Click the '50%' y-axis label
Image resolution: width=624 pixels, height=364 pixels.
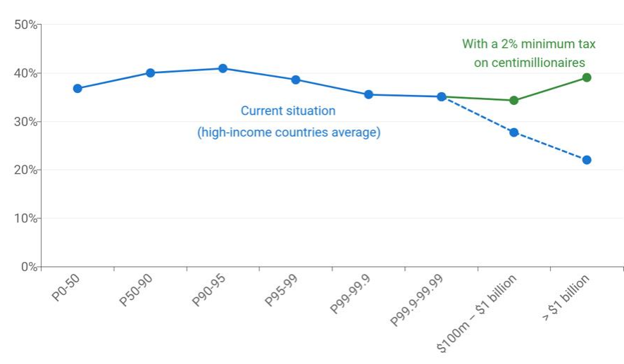click(x=25, y=25)
